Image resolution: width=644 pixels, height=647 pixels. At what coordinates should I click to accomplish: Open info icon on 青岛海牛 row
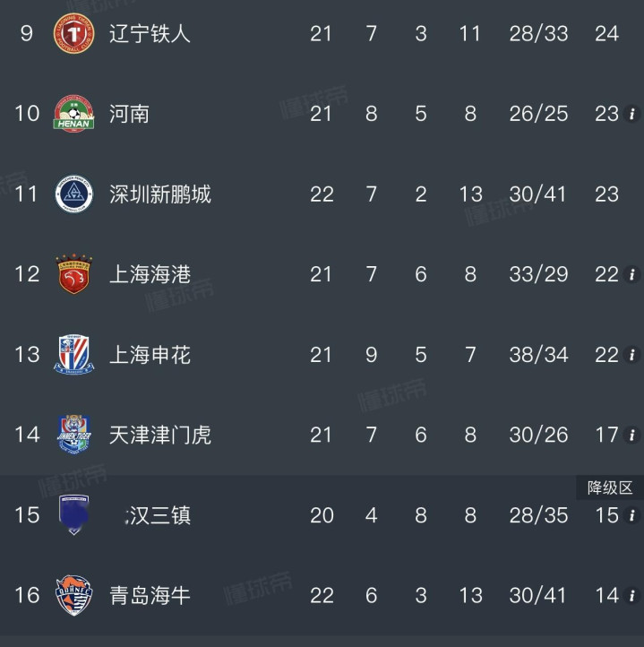(x=631, y=595)
